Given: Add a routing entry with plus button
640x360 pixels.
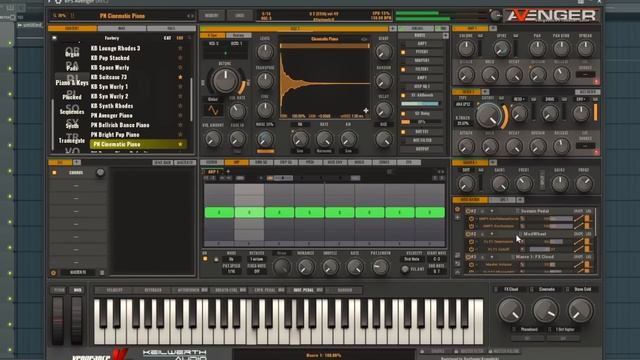Looking at the screenshot, I should coord(445,36).
